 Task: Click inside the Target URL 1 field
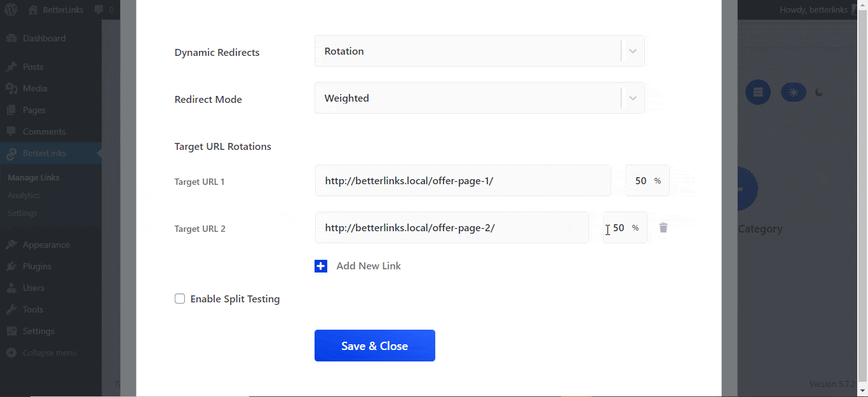pyautogui.click(x=445, y=180)
